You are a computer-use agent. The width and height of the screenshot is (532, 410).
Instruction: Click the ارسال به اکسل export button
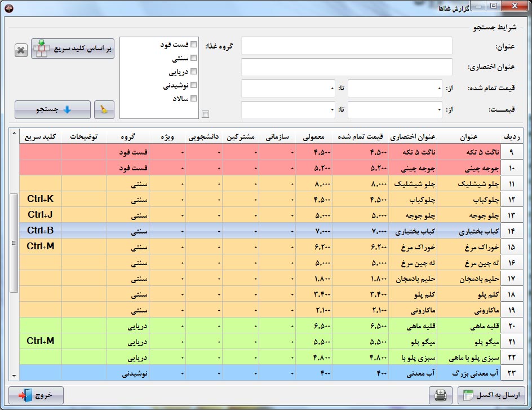coord(491,395)
